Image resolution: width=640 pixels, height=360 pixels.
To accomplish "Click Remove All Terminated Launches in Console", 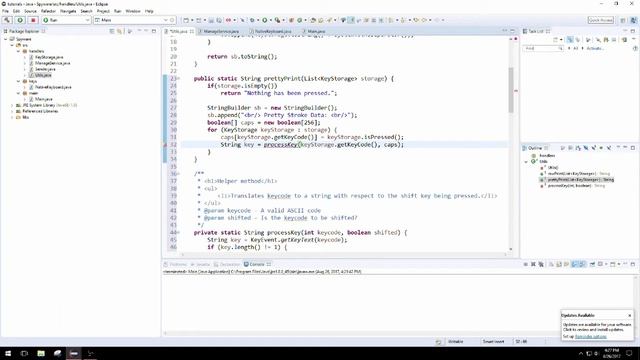I will 541,264.
